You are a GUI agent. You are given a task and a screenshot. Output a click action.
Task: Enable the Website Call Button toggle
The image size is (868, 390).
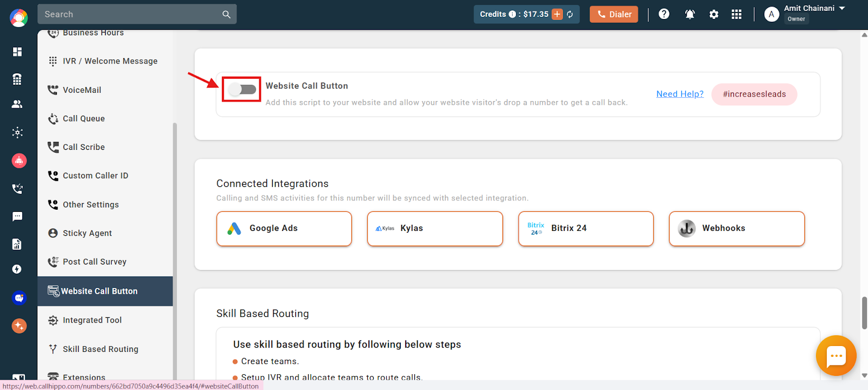(x=242, y=89)
